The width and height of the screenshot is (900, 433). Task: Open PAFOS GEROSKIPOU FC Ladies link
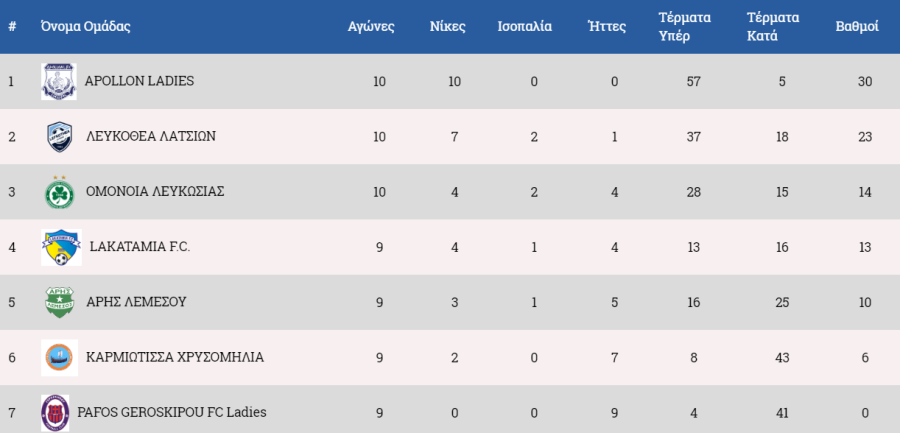pos(172,412)
